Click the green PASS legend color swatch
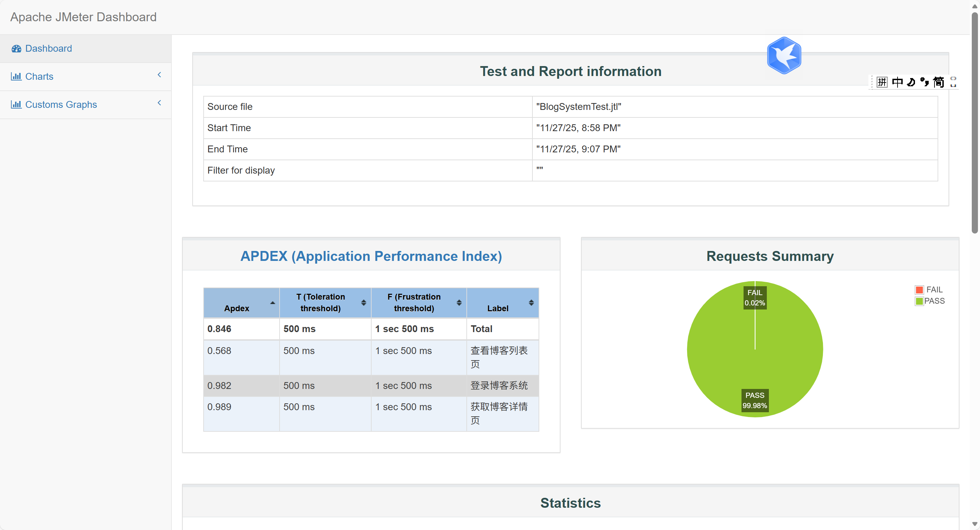Screen dimensions: 980x530 pyautogui.click(x=919, y=301)
